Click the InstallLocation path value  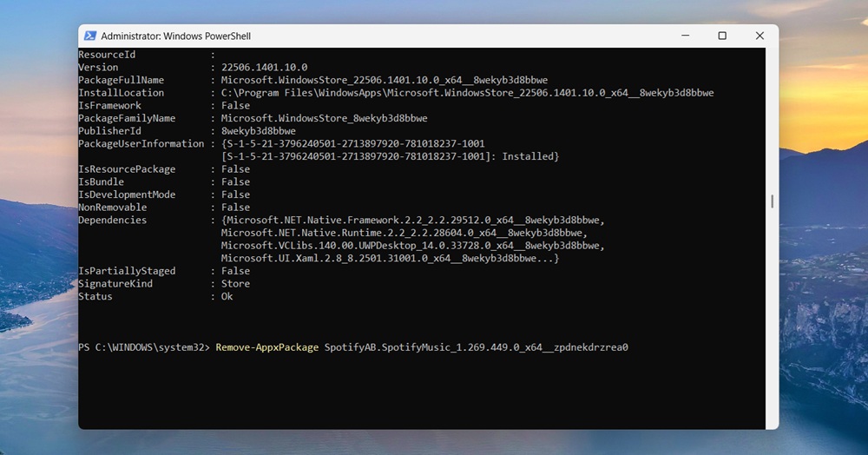coord(467,93)
